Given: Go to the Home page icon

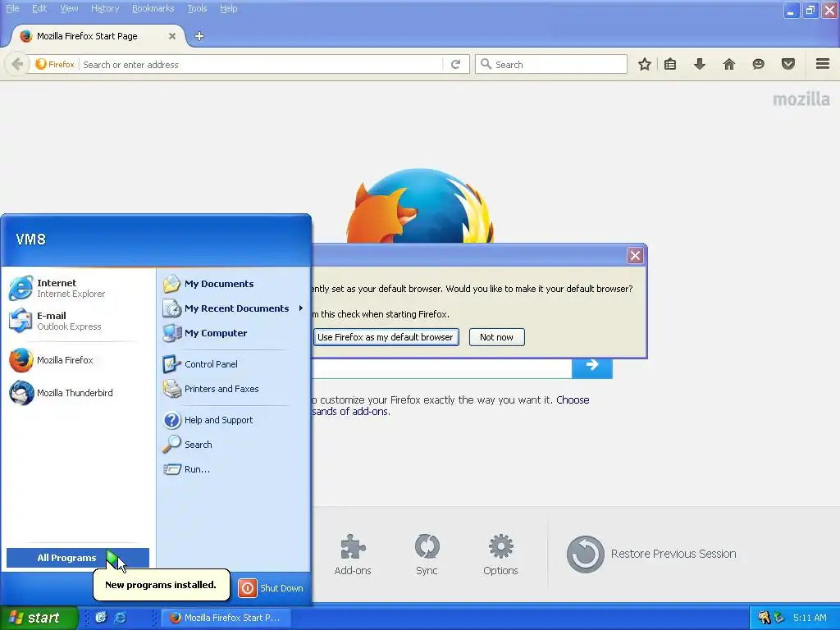Looking at the screenshot, I should pyautogui.click(x=728, y=64).
